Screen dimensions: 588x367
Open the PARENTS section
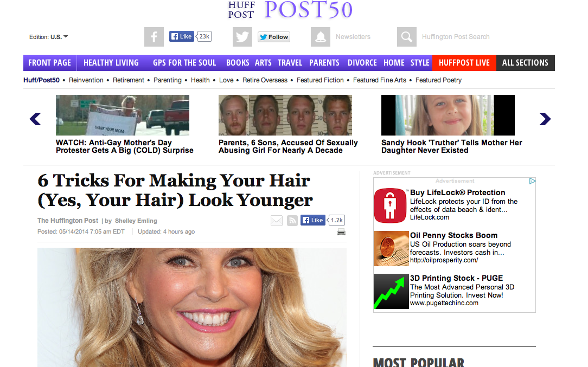pyautogui.click(x=324, y=62)
